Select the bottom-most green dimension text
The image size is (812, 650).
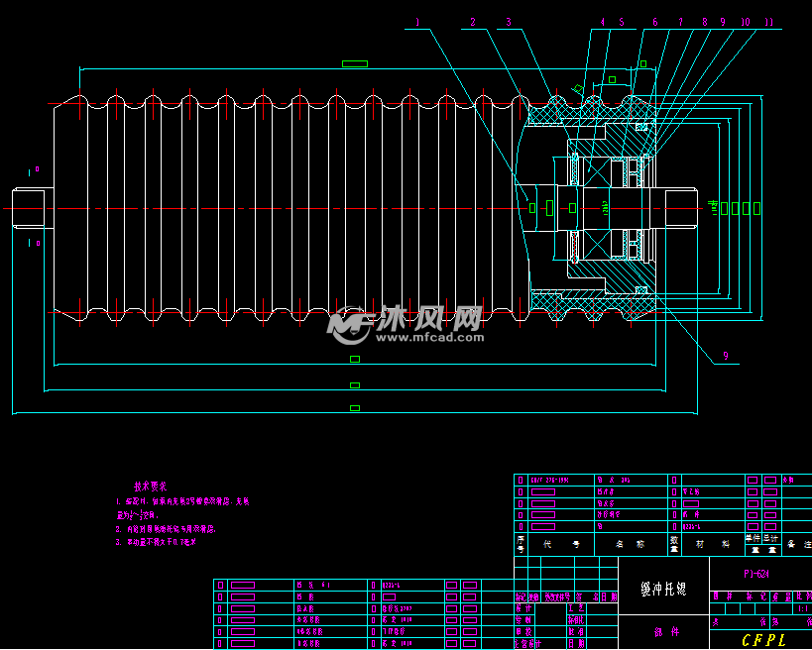(x=355, y=407)
